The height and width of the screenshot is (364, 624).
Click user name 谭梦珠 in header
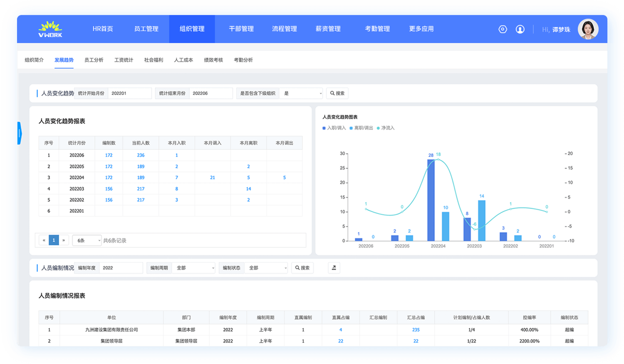[561, 30]
